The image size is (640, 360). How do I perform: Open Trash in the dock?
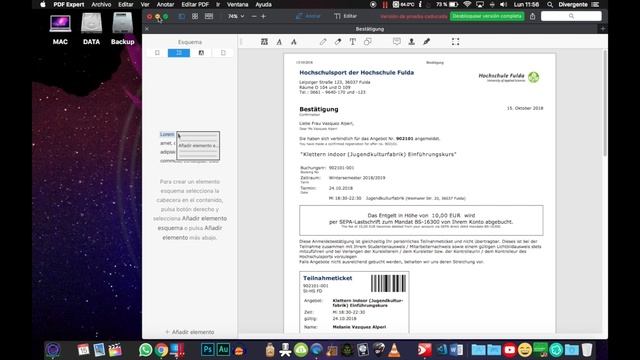pyautogui.click(x=587, y=350)
